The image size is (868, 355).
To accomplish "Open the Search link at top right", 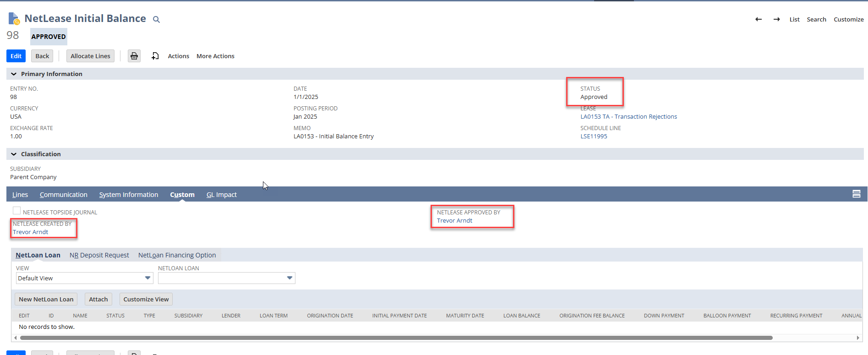I will [817, 19].
